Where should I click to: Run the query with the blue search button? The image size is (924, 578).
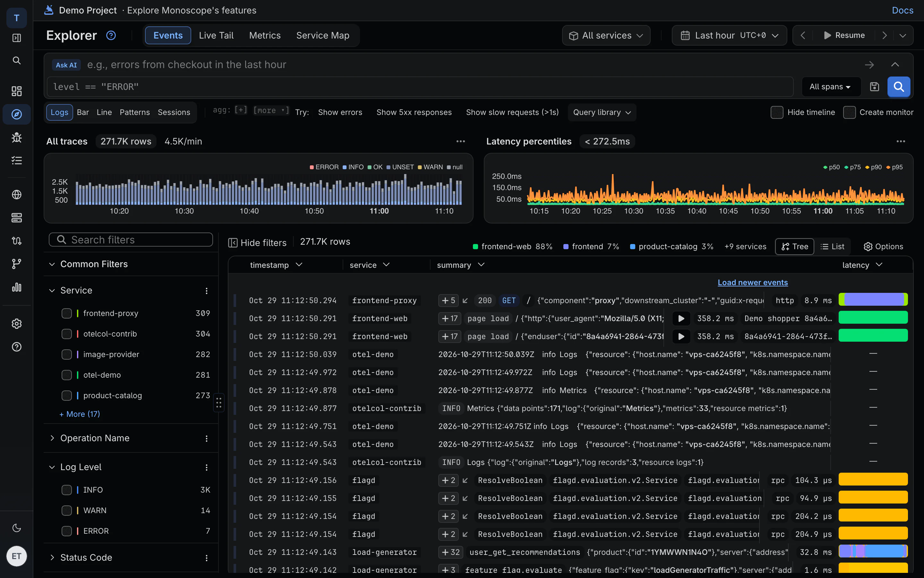(899, 87)
